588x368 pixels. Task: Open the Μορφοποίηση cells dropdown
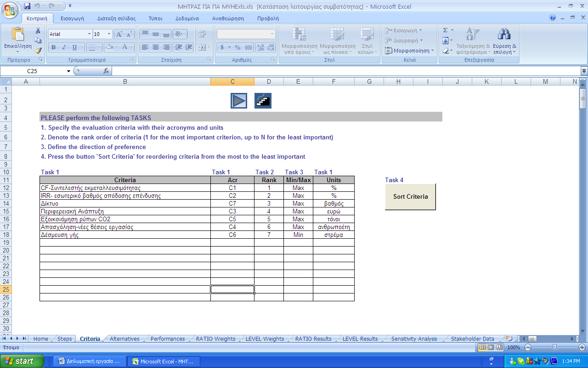click(409, 51)
